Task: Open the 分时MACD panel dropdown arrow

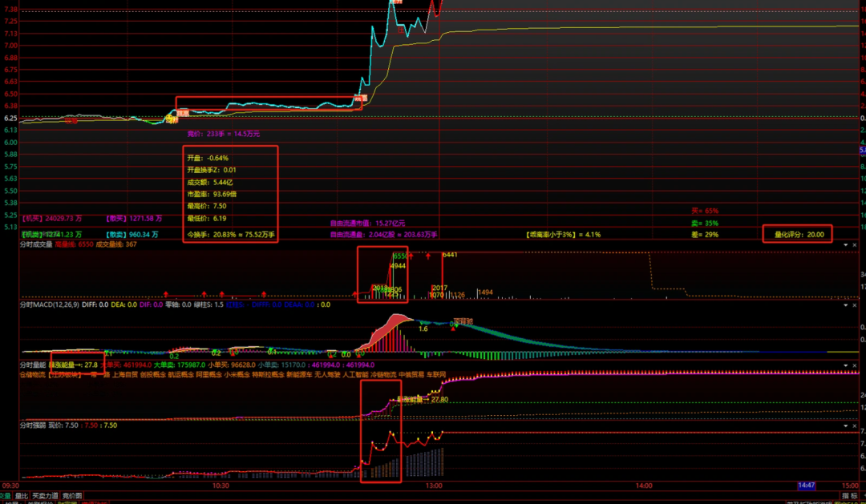Action: pos(846,305)
